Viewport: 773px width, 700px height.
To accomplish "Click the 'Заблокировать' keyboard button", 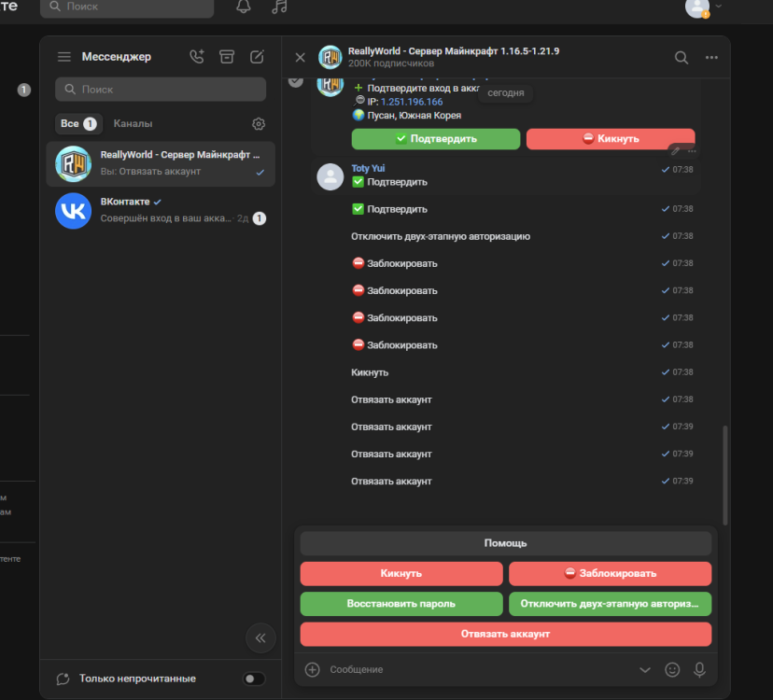I will coord(611,573).
